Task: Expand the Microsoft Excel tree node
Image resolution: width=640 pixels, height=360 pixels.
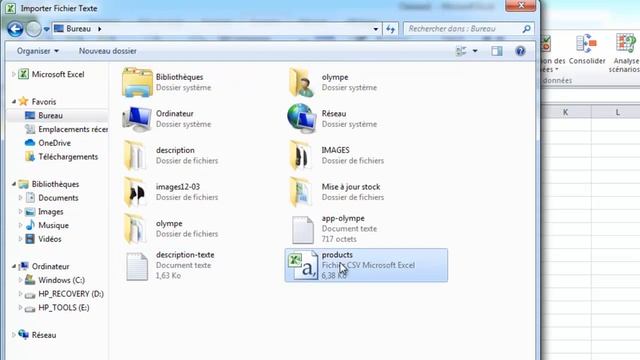Action: point(13,74)
